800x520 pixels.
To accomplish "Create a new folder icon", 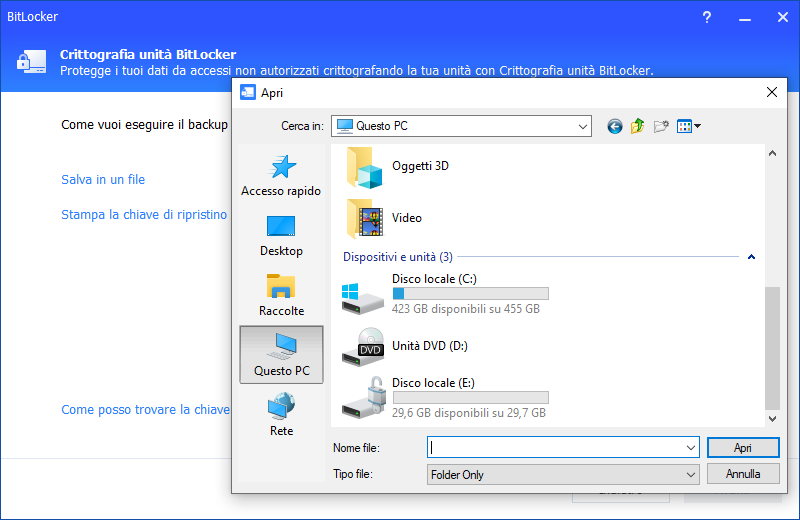I will click(x=661, y=126).
